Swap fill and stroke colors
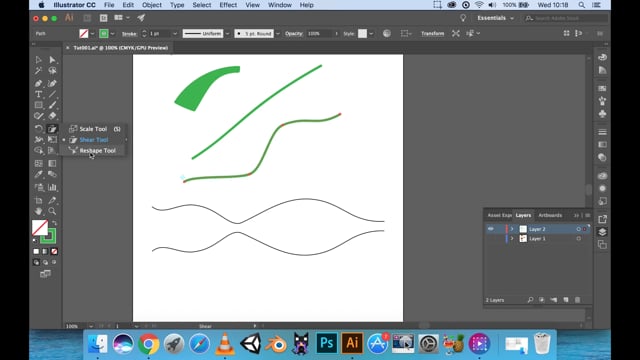The image size is (640, 360). click(x=54, y=223)
